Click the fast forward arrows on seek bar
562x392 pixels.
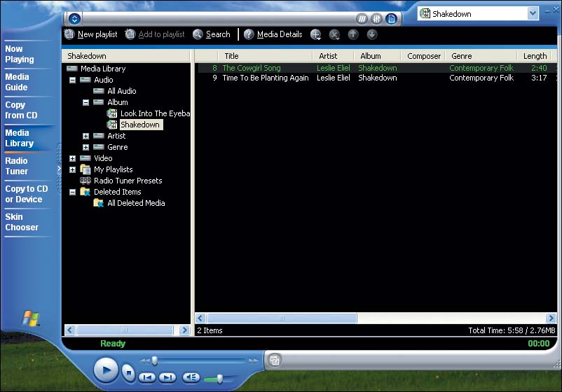[254, 361]
